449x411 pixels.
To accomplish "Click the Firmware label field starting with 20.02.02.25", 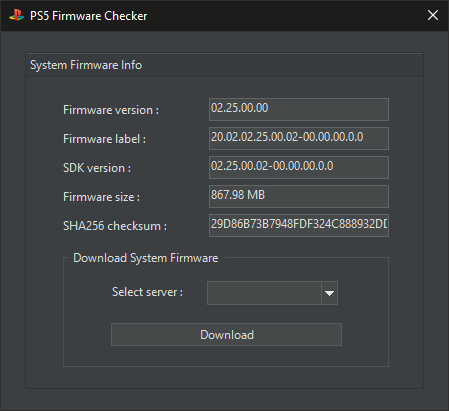I will click(299, 138).
